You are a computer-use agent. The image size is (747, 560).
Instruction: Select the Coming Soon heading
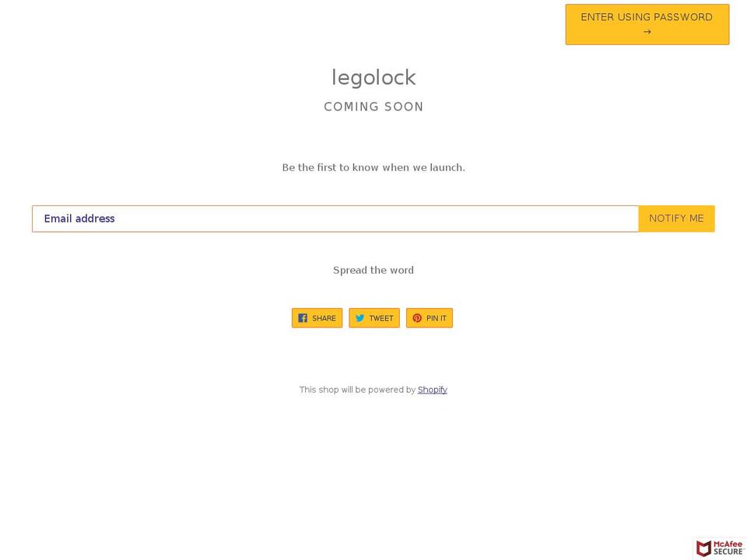point(373,107)
